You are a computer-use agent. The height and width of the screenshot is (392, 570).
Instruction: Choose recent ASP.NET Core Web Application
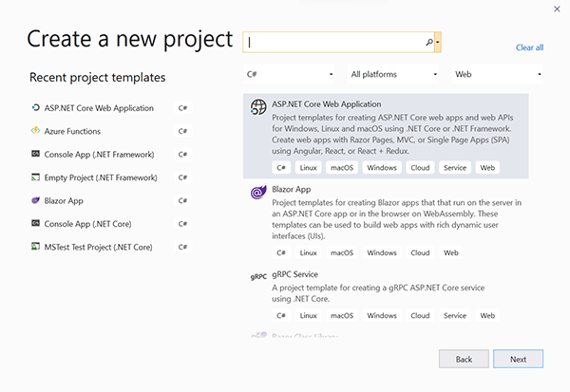99,108
